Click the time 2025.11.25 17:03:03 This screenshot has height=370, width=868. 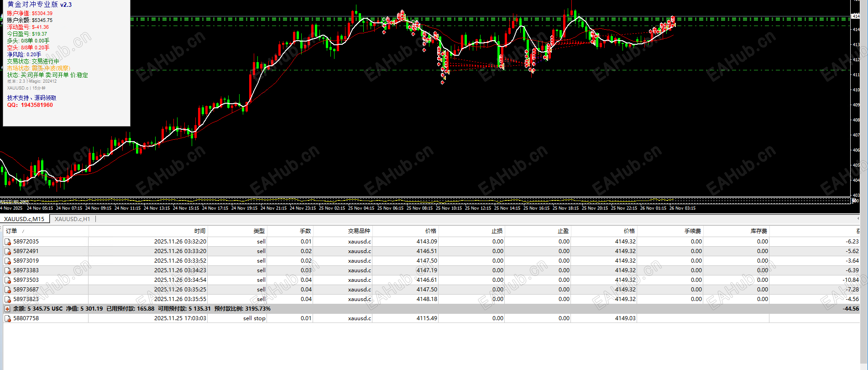tap(180, 318)
